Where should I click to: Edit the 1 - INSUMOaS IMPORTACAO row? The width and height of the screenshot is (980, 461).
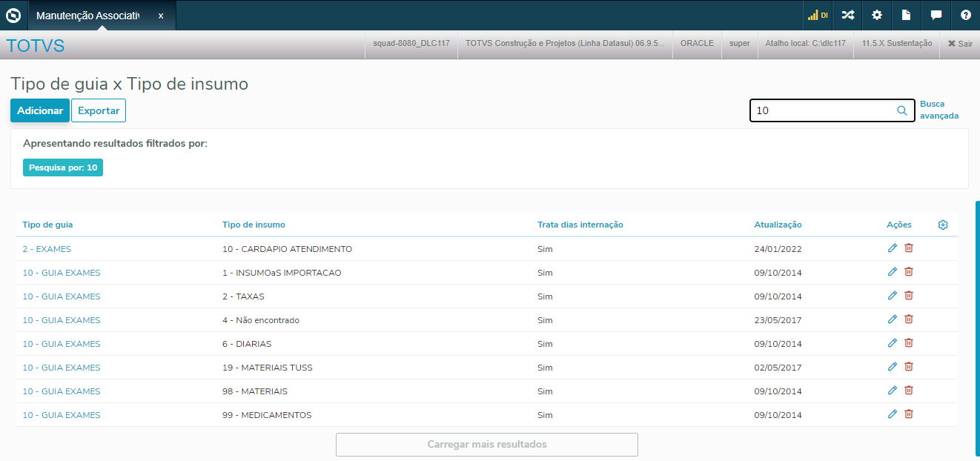[893, 272]
